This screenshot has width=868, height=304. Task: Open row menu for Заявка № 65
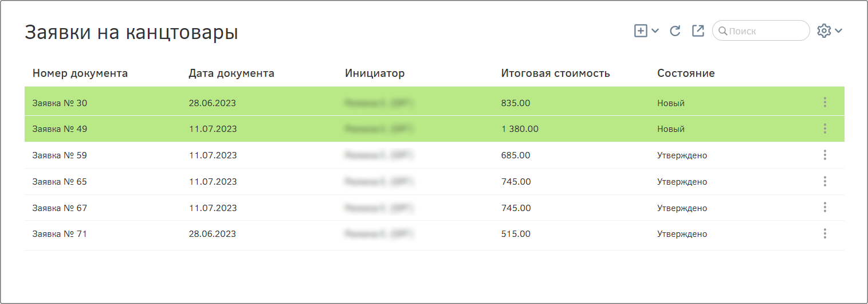pos(825,181)
